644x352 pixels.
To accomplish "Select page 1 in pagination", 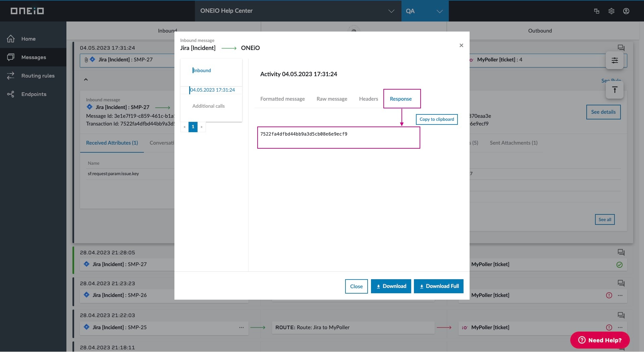I will [193, 127].
